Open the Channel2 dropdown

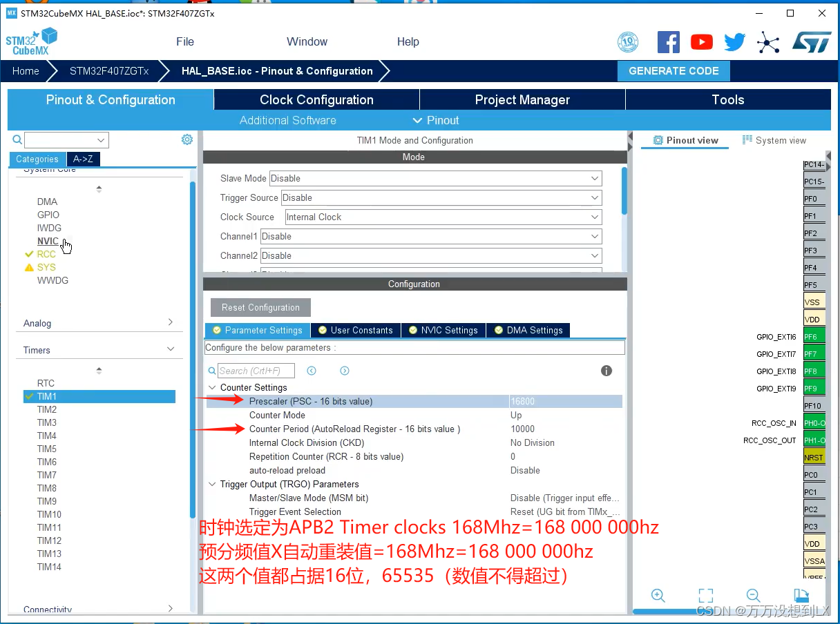(431, 255)
